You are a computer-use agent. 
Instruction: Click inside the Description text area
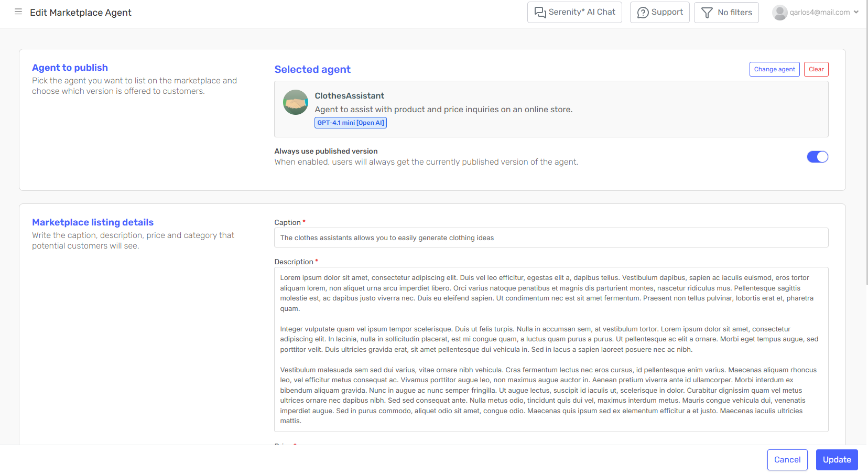[x=551, y=349]
